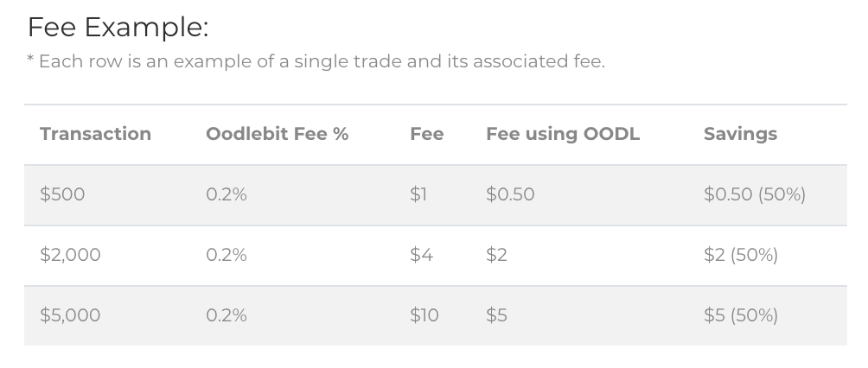Click the 0.2% fee in $500 row
Screen dimensions: 868x368
coord(226,194)
